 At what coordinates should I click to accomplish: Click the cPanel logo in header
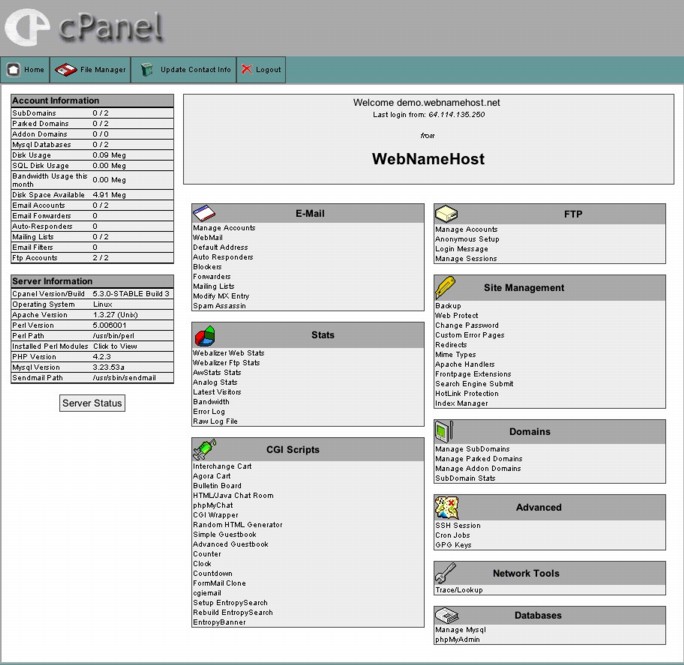(84, 27)
